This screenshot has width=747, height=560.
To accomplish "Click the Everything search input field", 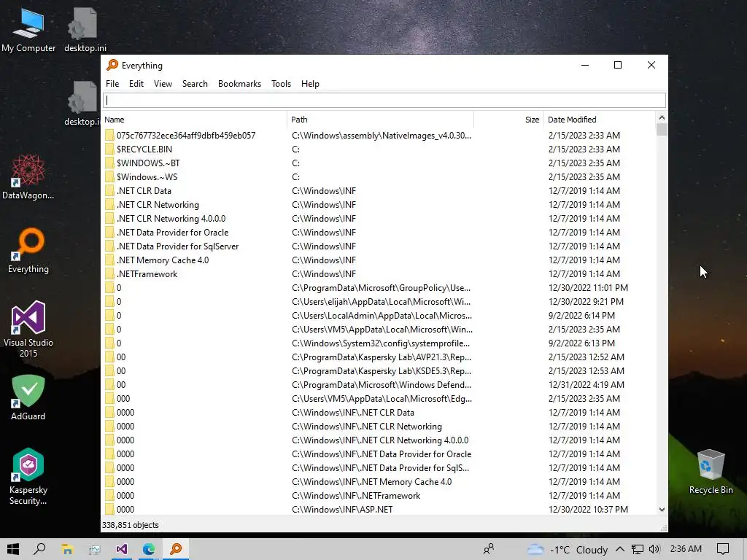I will click(x=384, y=100).
